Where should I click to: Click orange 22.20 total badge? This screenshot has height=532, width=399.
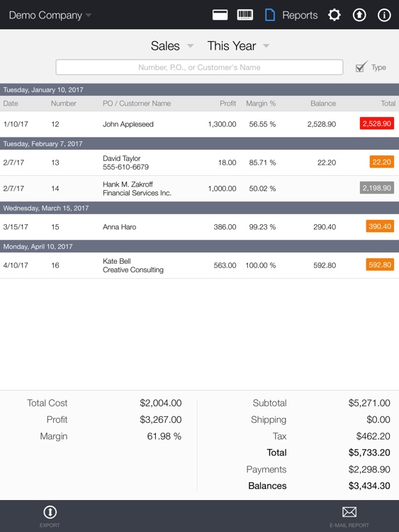click(x=382, y=162)
